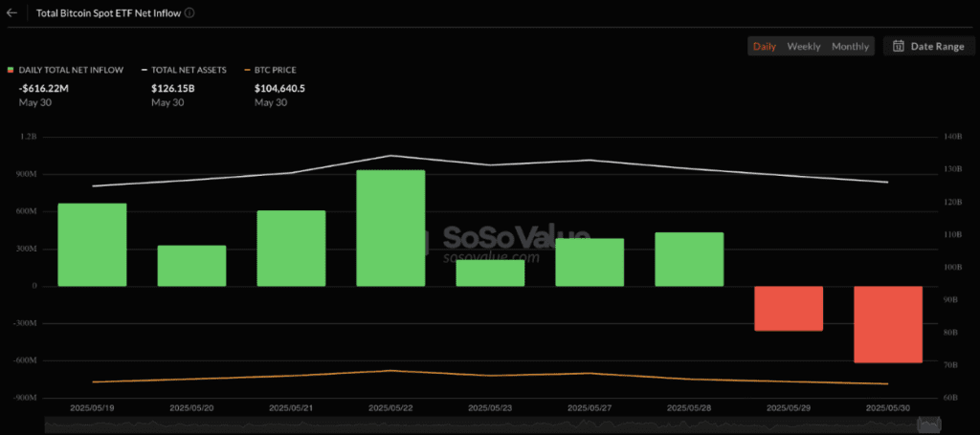Click the calendar icon in Date Range
980x435 pixels.
898,46
